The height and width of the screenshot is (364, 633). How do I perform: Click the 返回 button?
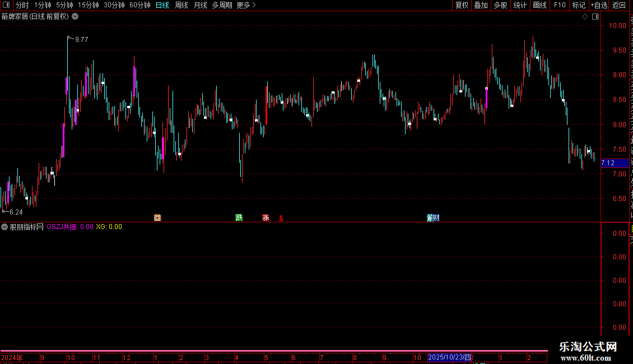tap(618, 5)
